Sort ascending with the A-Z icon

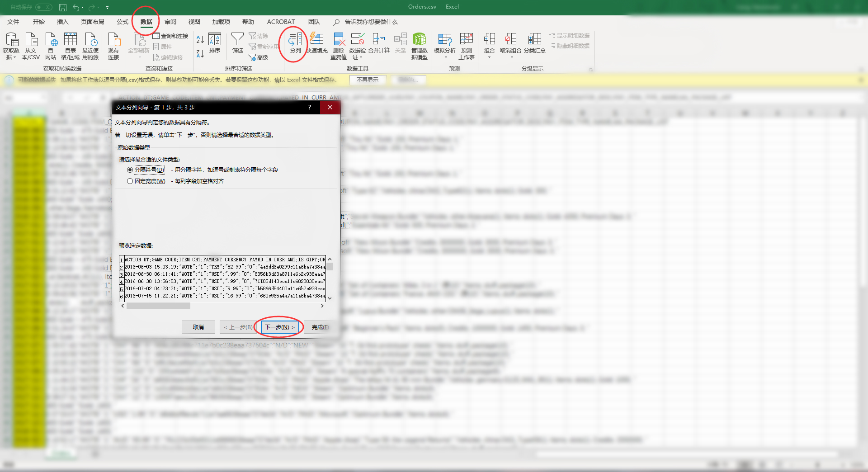tap(200, 39)
